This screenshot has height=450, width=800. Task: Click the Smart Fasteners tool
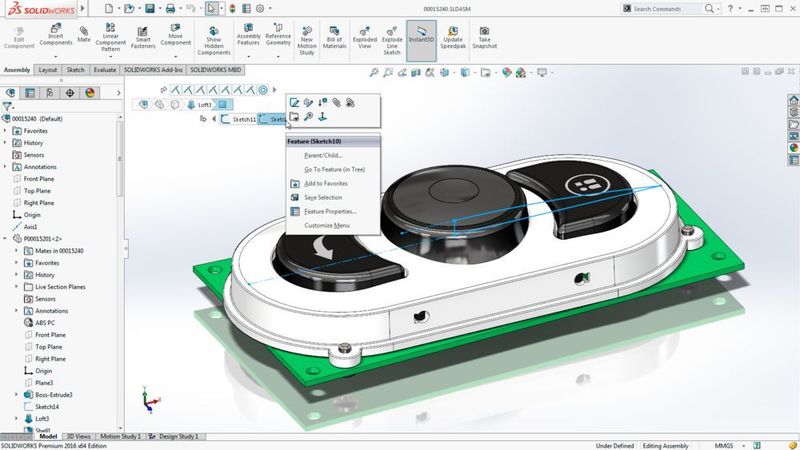click(143, 38)
